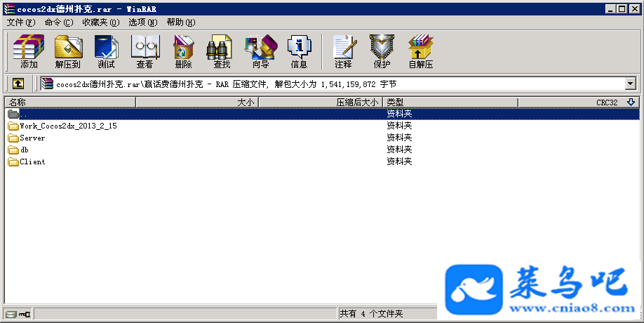
Task: Sort by the 类型 column header
Action: [450, 103]
